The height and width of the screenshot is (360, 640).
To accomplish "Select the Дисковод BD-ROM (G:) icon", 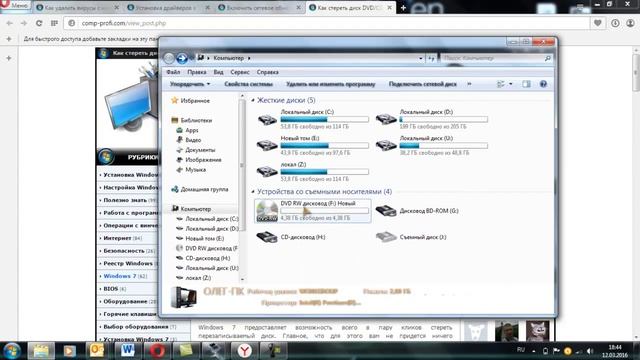I will [x=386, y=211].
